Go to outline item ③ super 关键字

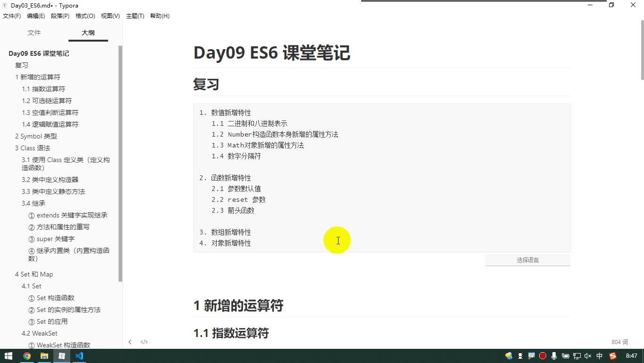(x=51, y=239)
